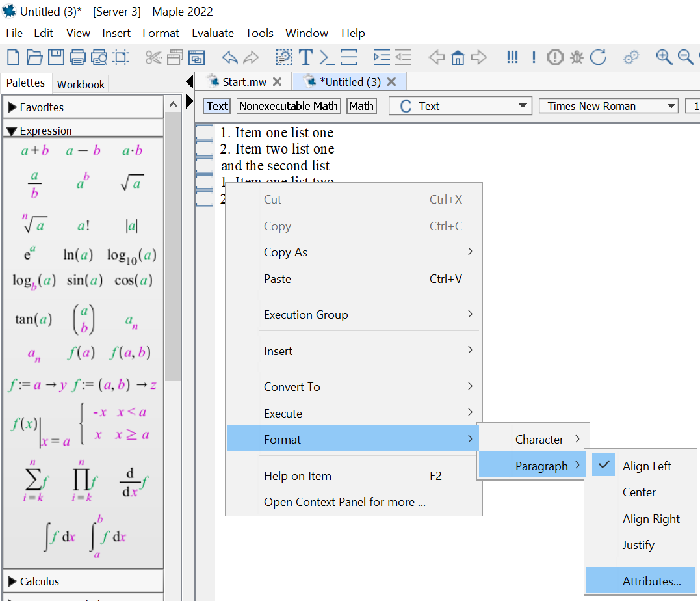
Task: Open Character formatting submenu
Action: coord(534,439)
